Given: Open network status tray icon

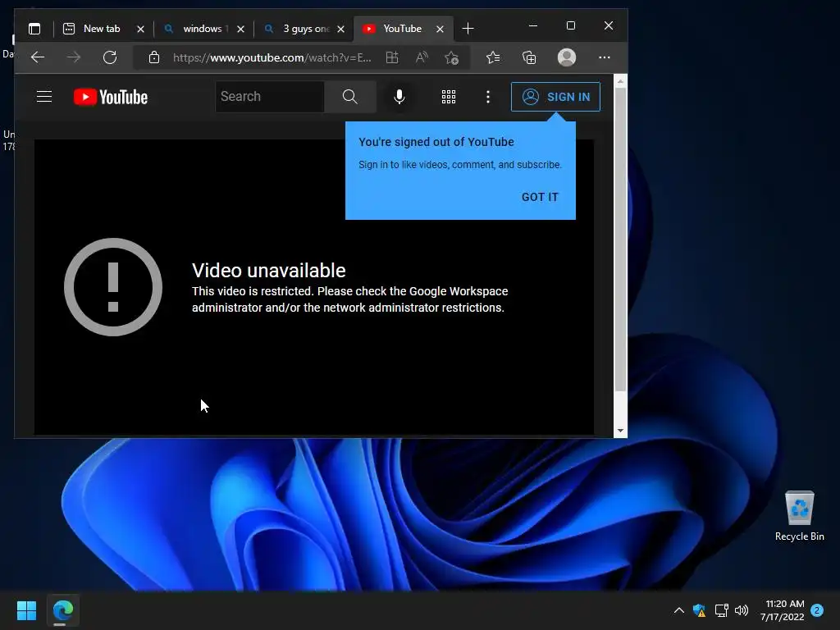Looking at the screenshot, I should pos(721,610).
